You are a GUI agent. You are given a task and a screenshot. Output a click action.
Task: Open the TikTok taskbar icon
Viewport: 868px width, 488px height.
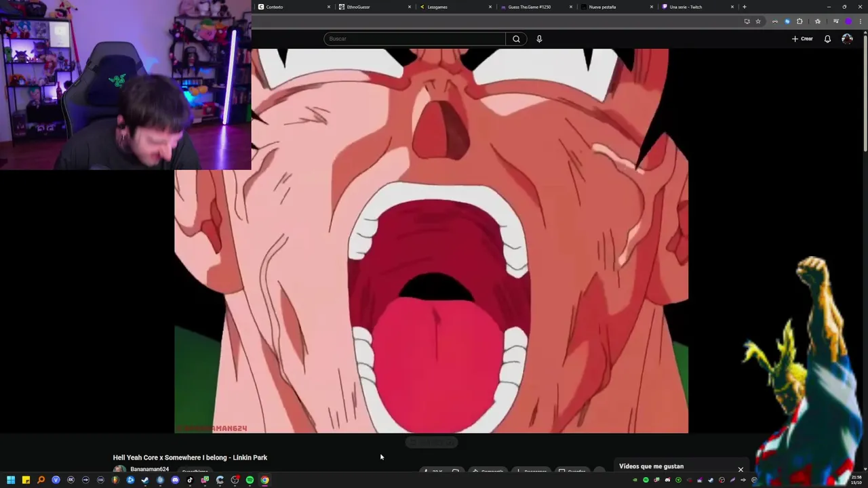(x=190, y=480)
